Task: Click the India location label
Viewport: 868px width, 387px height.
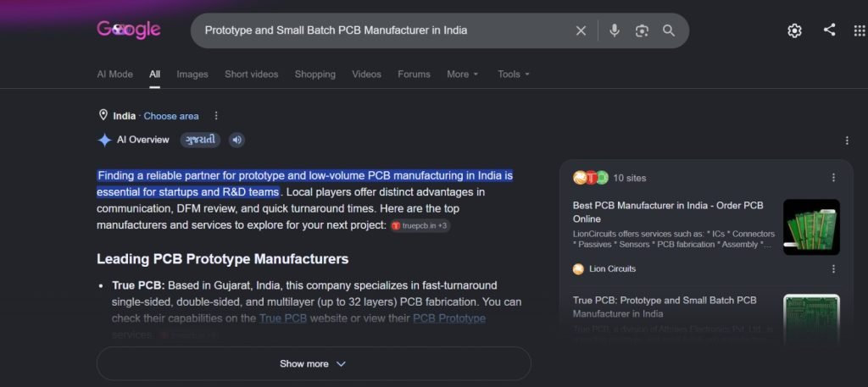Action: (x=125, y=116)
